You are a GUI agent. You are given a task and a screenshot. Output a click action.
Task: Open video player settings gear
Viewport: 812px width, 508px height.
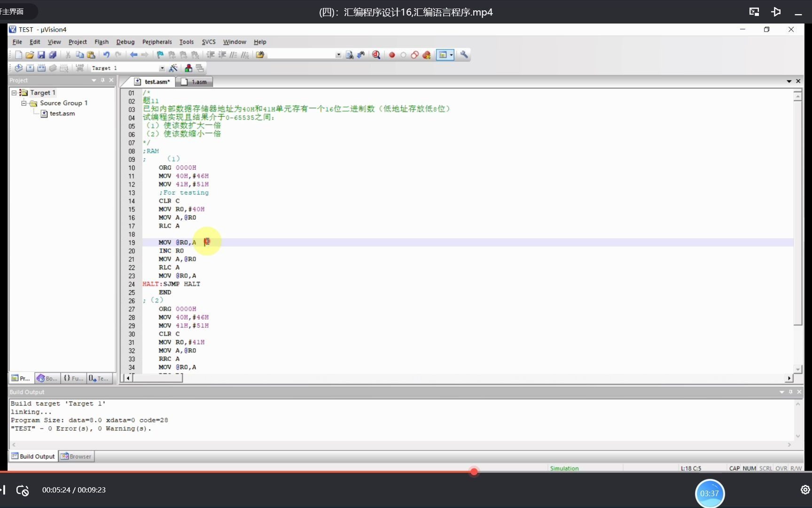805,490
